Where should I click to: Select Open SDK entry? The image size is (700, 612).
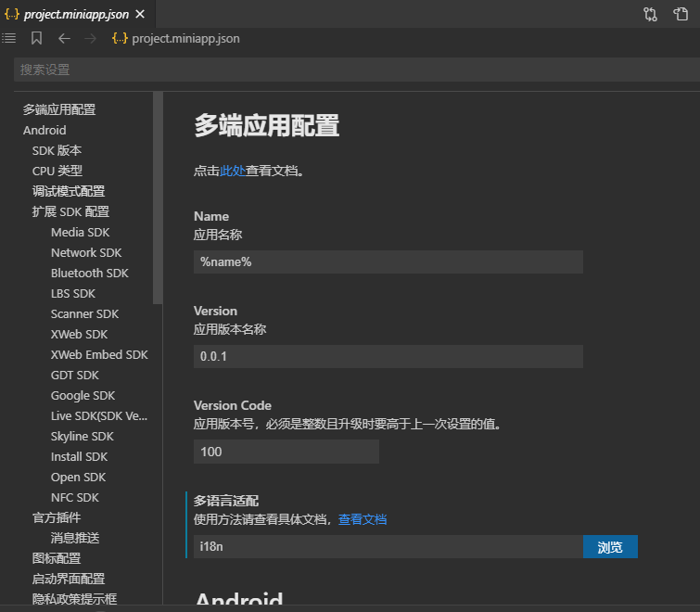pos(79,478)
